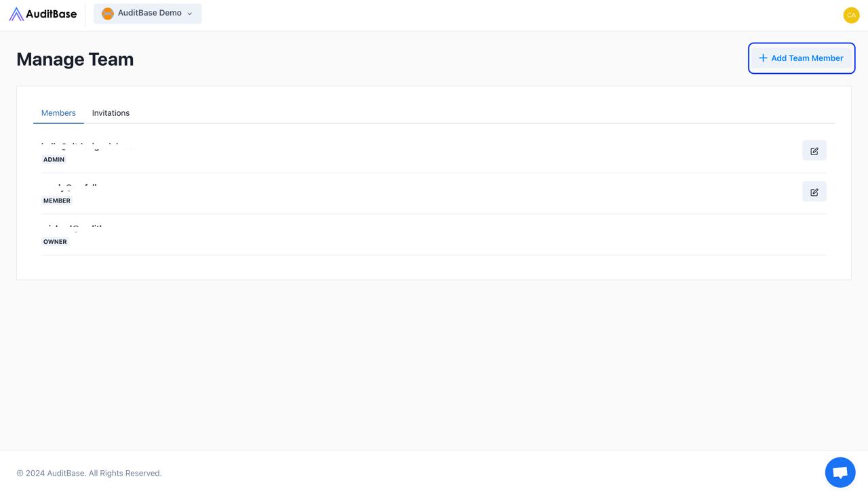Select the admin's email address
Viewport: 868px width, 498px height.
[x=86, y=146]
